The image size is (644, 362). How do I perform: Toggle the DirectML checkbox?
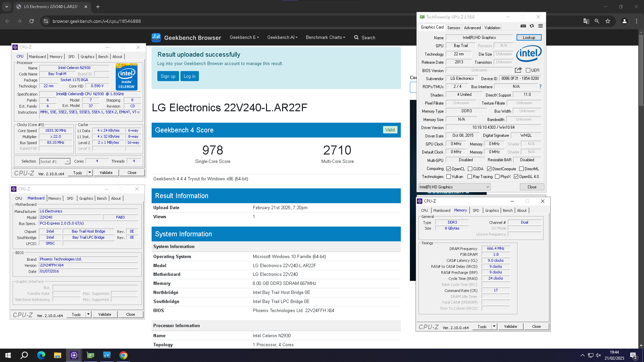(521, 169)
